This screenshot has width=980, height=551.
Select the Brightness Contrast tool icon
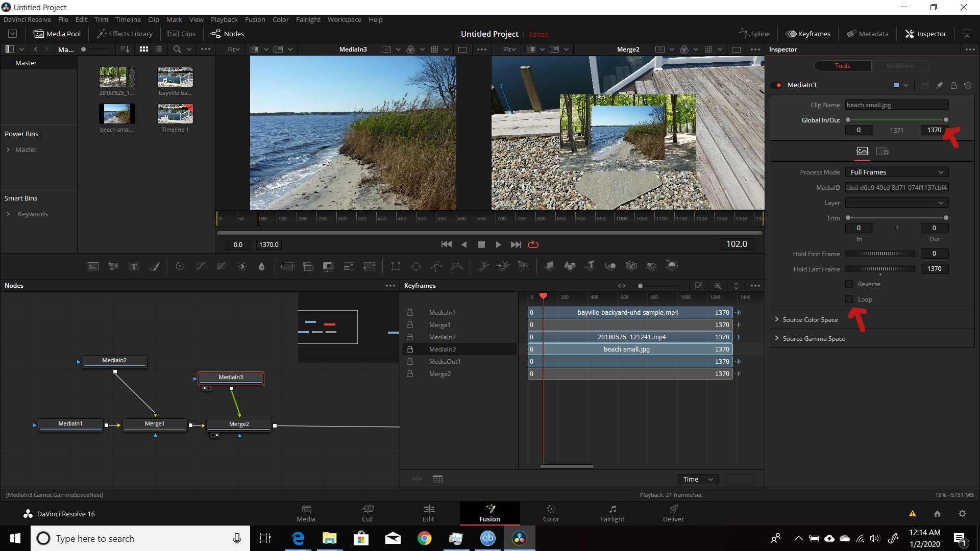(x=242, y=266)
